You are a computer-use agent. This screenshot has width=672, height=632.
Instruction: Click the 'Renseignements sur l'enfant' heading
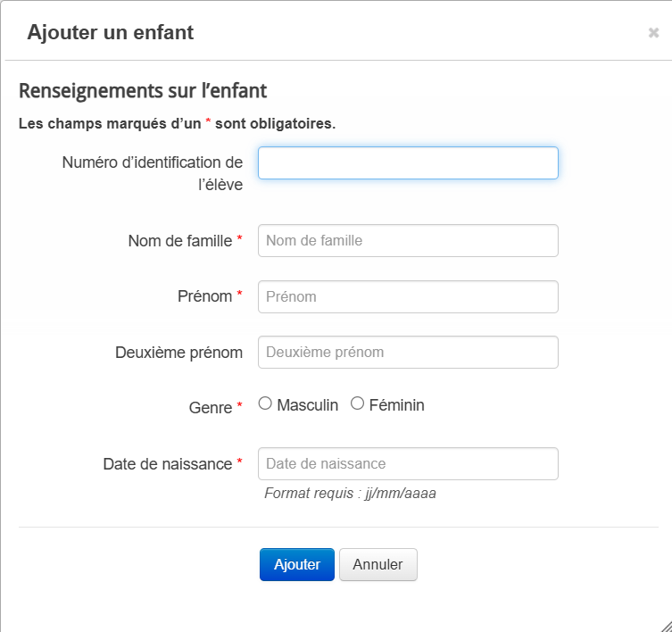143,91
